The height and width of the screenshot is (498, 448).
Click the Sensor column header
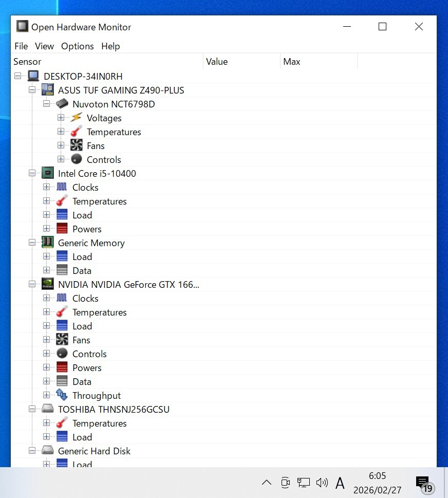click(x=107, y=62)
